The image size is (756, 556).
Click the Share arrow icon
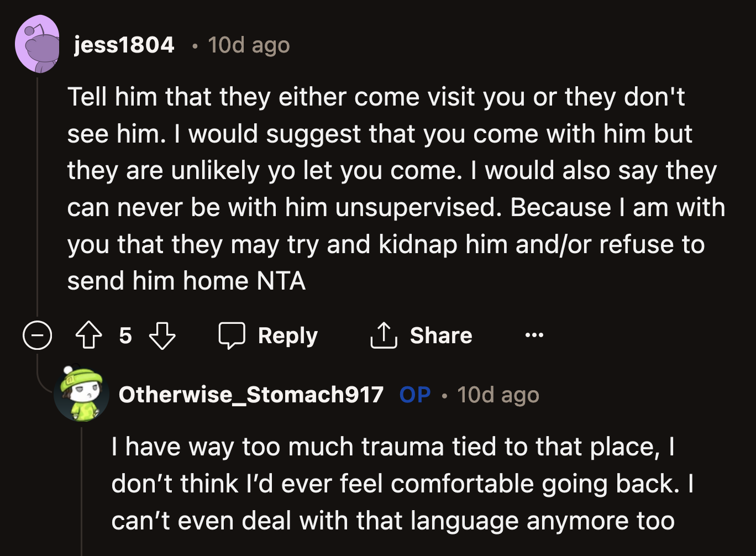pyautogui.click(x=384, y=335)
